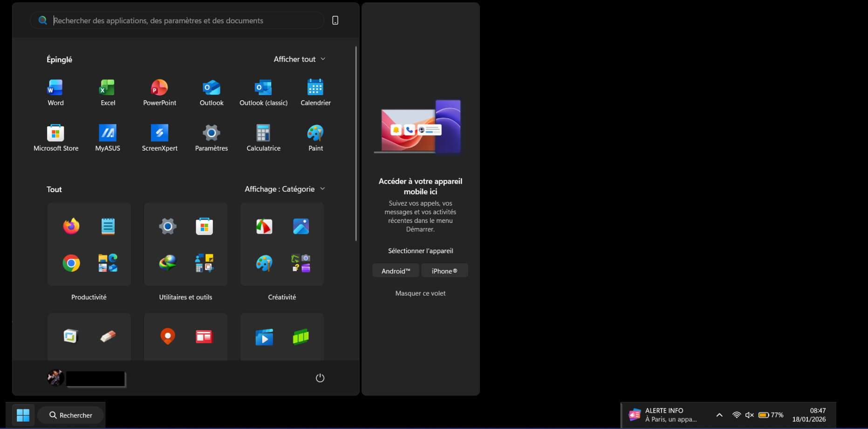Expand Afficher tout pinned apps
This screenshot has height=429, width=868.
click(x=299, y=59)
